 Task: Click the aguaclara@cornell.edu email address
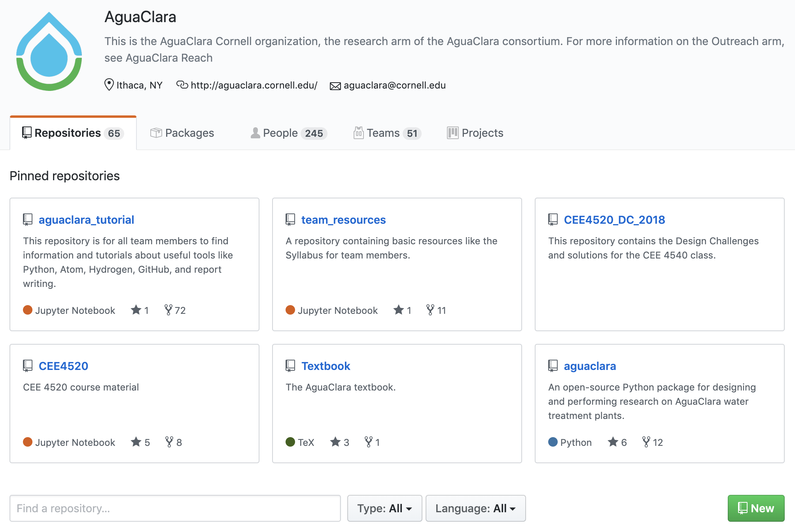[394, 85]
